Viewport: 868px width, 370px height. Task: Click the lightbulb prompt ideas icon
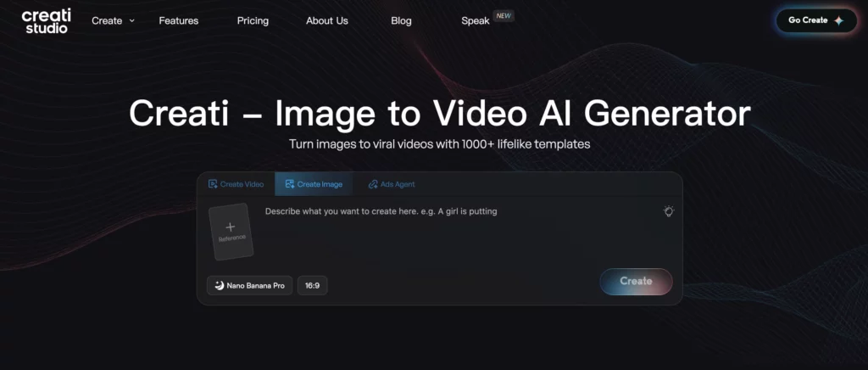pyautogui.click(x=669, y=211)
